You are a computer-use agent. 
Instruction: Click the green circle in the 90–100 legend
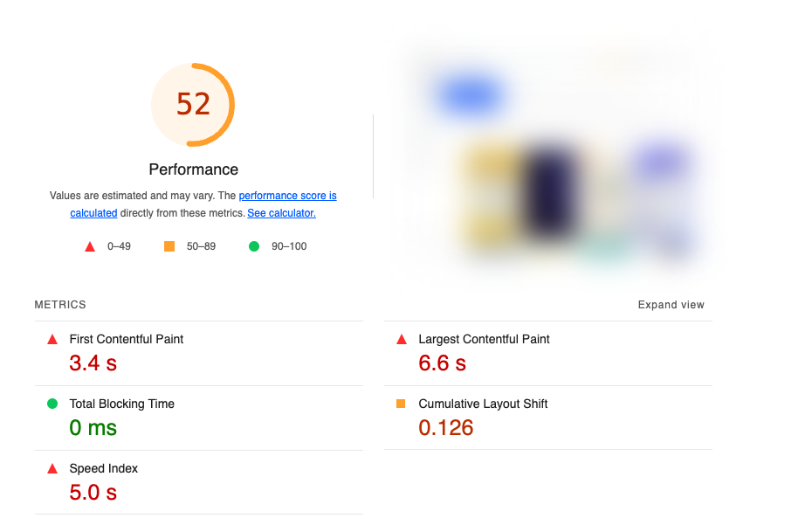254,246
